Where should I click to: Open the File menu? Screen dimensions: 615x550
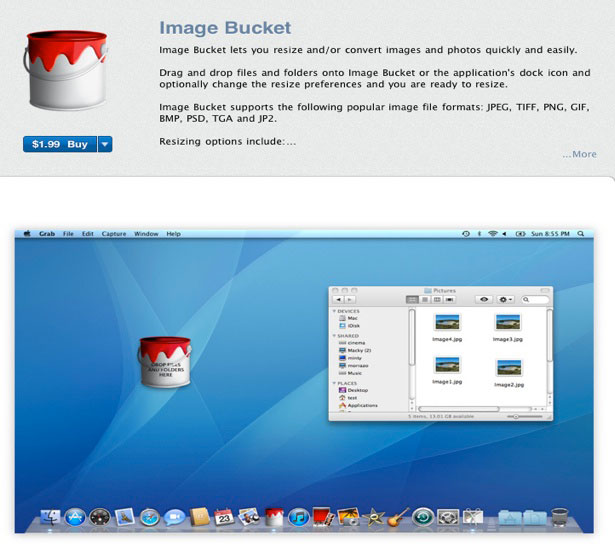click(x=68, y=234)
